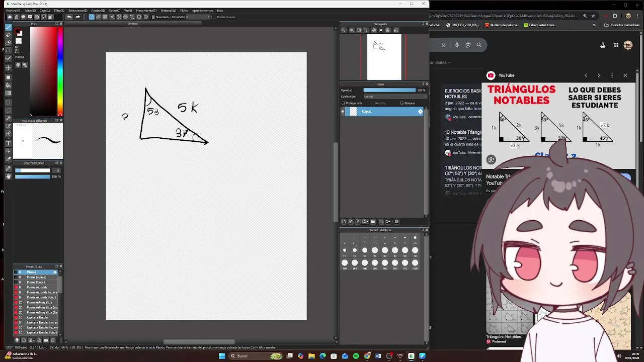Open the Seleccionar menu
This screenshot has height=362, width=644.
[x=77, y=11]
